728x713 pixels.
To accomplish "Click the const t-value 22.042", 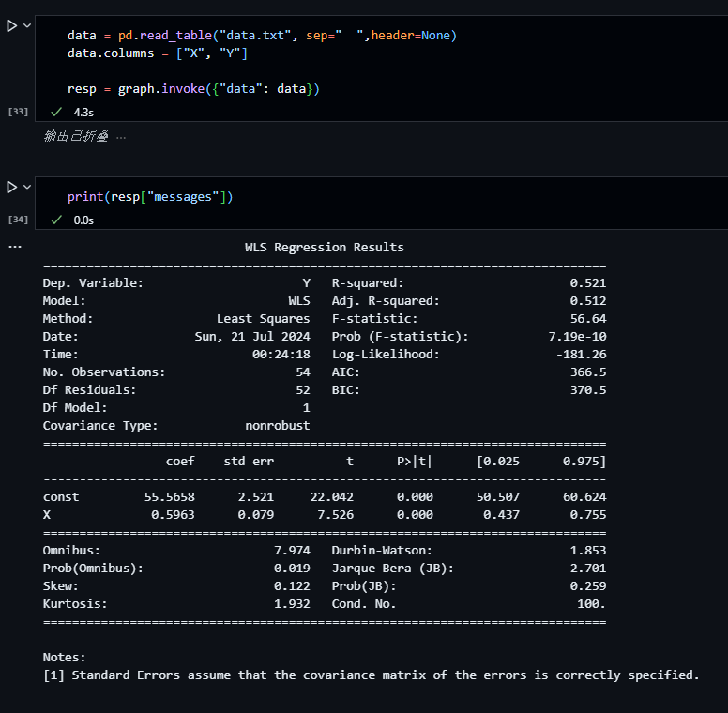I will coord(331,497).
